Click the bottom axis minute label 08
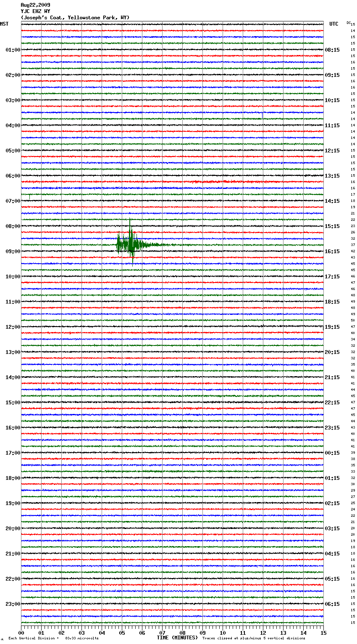 point(182,633)
